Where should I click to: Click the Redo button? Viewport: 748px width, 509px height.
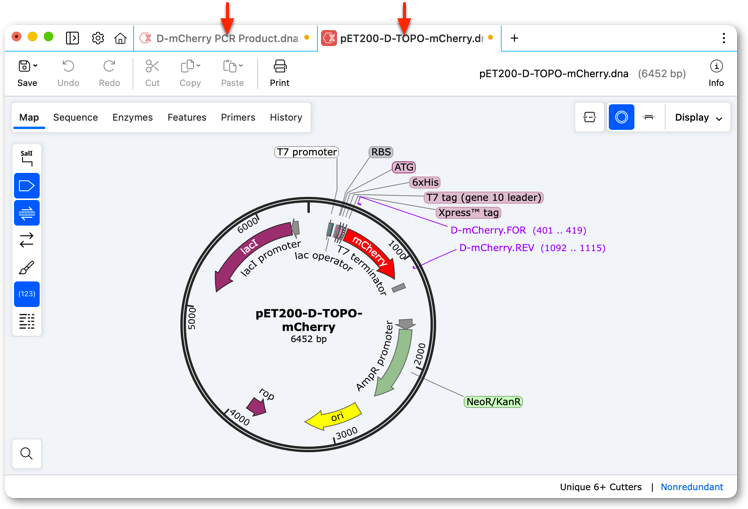[109, 73]
